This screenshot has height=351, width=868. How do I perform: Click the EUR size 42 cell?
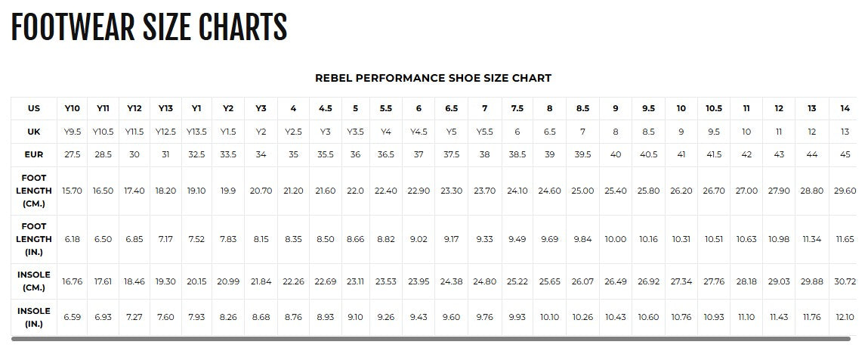point(746,154)
